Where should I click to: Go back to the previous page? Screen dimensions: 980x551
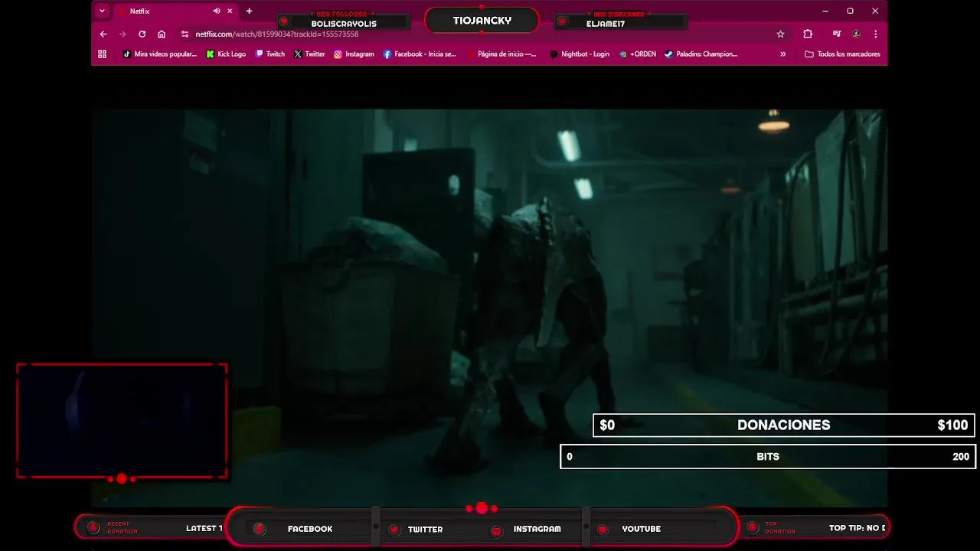tap(103, 34)
